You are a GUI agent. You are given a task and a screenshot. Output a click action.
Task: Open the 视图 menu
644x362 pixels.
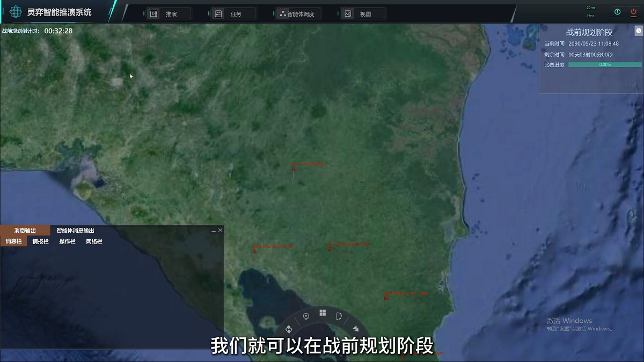coord(363,14)
